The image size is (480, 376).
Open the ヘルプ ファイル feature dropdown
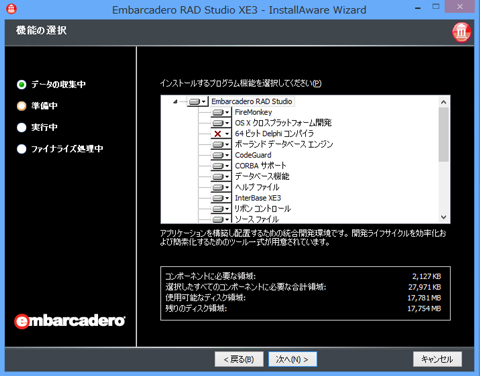[221, 187]
